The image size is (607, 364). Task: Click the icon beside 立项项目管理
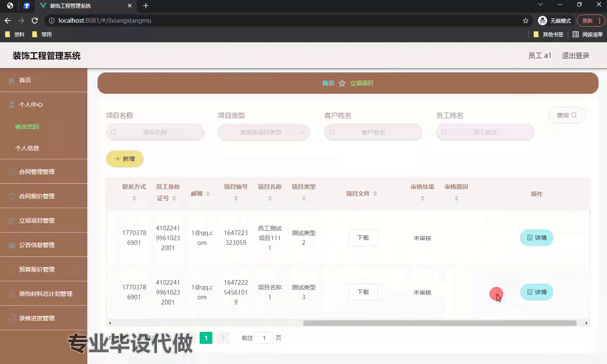point(11,221)
